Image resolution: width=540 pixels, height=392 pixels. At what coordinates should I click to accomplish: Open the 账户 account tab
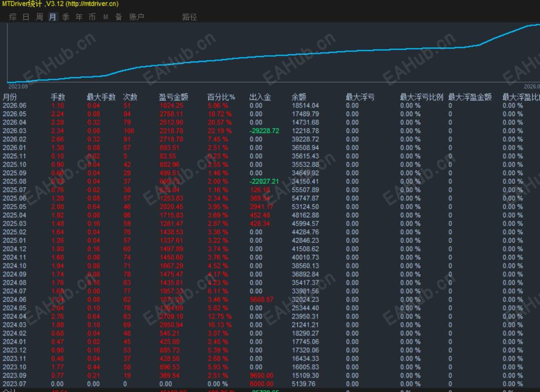137,17
